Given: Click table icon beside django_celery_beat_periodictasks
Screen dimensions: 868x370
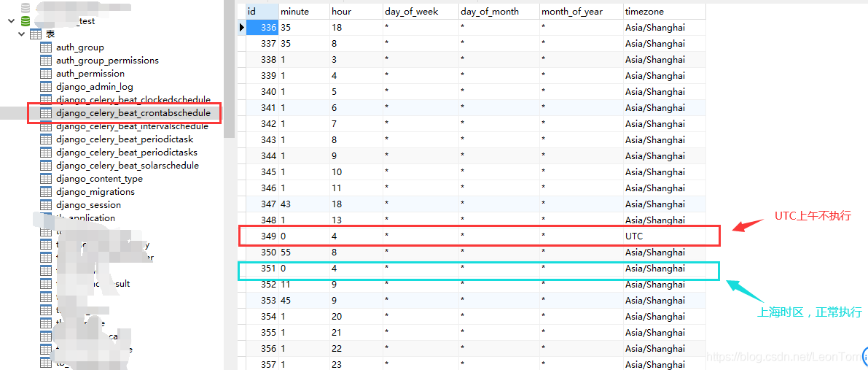Looking at the screenshot, I should [47, 153].
